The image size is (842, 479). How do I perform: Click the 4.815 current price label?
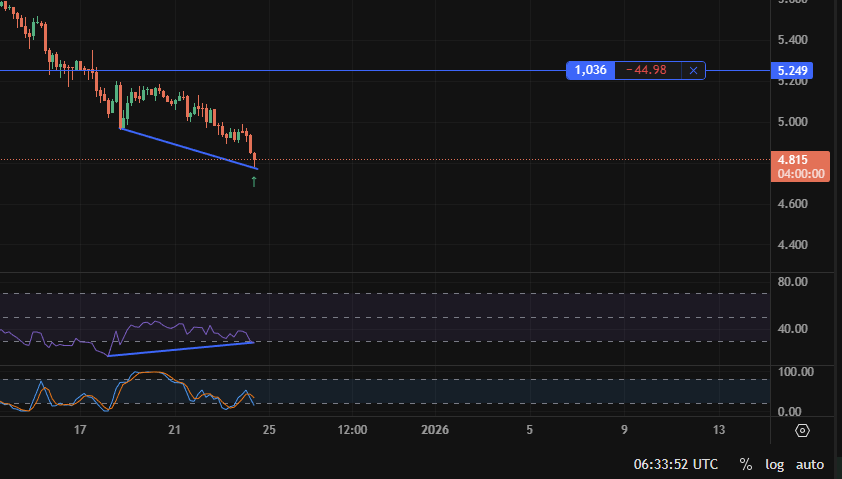pyautogui.click(x=793, y=159)
